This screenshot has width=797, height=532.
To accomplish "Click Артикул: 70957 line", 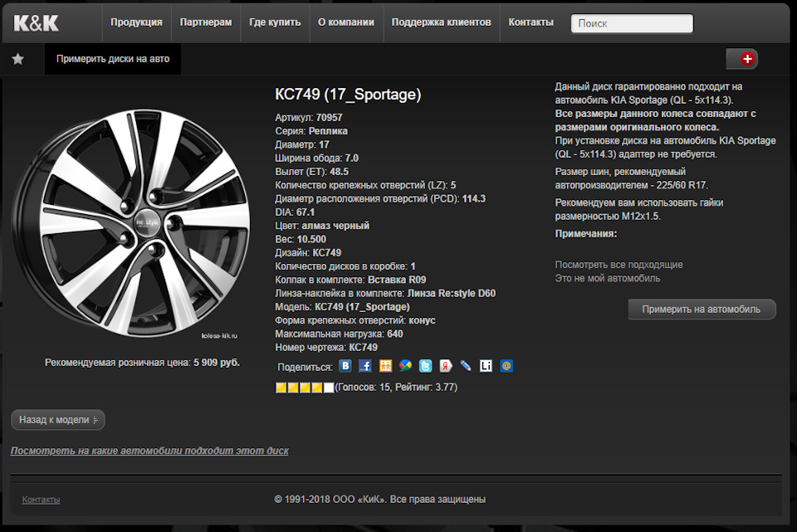I will pyautogui.click(x=309, y=117).
